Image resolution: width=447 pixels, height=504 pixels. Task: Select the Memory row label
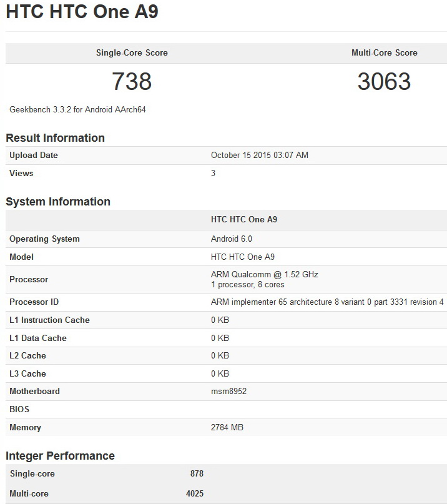pos(25,428)
